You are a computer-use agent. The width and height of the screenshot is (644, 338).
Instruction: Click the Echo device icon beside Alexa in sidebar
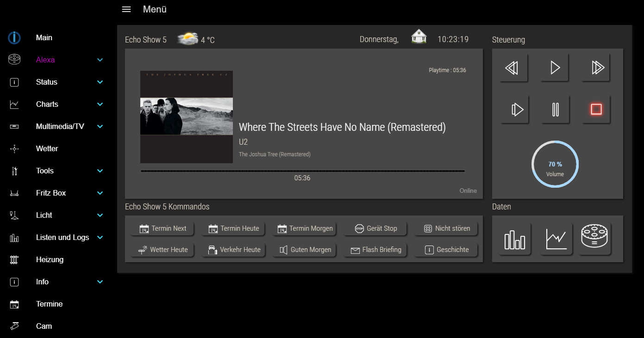pos(14,60)
